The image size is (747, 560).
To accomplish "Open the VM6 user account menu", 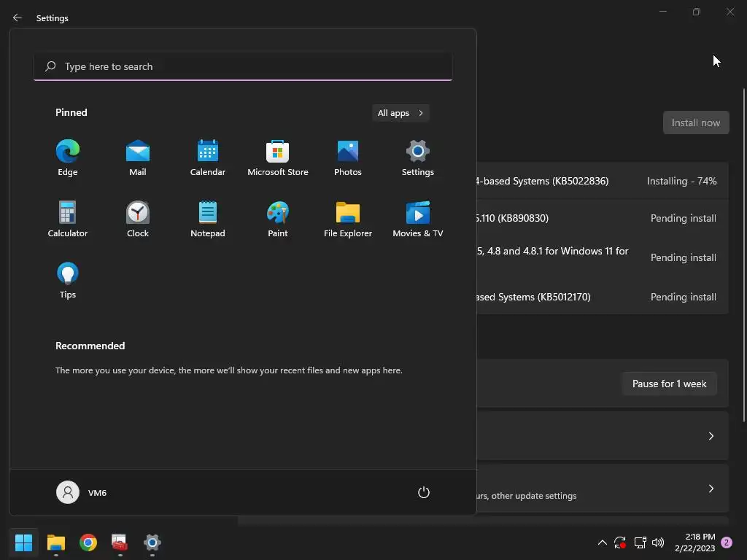I will (82, 492).
